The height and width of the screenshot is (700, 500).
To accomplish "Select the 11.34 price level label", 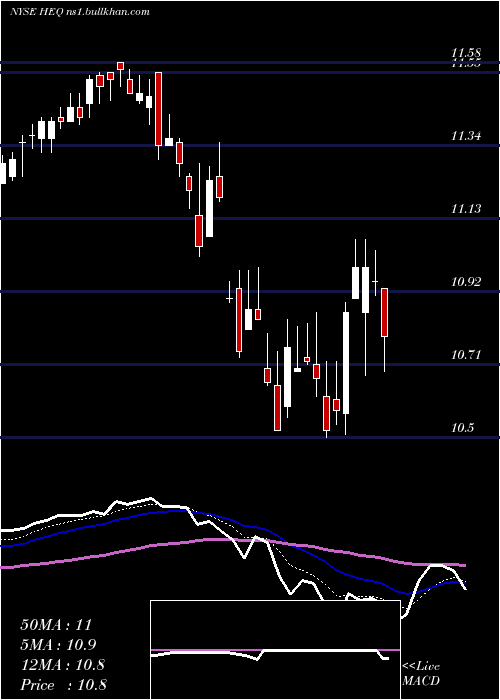I will (x=466, y=135).
